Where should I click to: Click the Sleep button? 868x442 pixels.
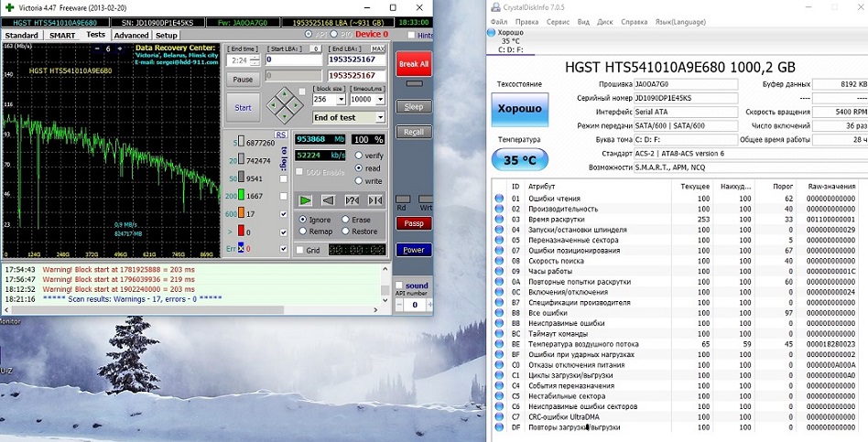tap(414, 107)
